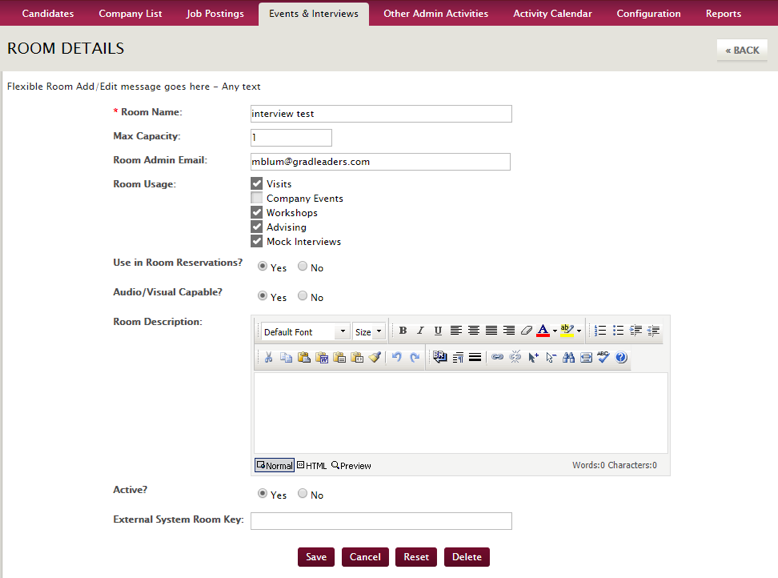Go to the Reports tab
Viewport: 778px width, 578px height.
(723, 13)
